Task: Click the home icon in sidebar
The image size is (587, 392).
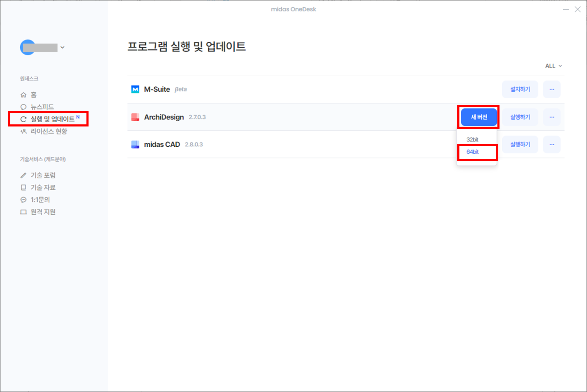Action: 23,95
